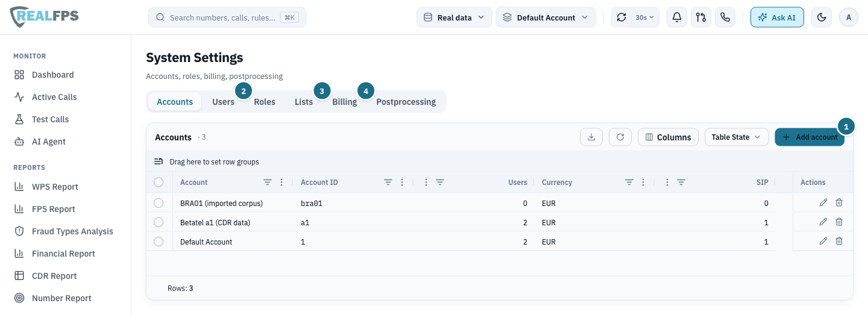Open the Default Account selector dropdown
Screen dimensions: 868x315
[x=546, y=17]
